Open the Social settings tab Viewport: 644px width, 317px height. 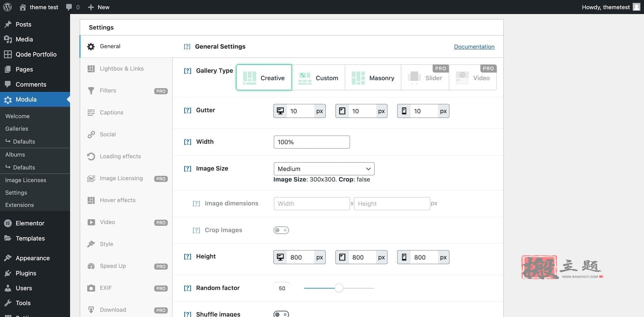126,134
